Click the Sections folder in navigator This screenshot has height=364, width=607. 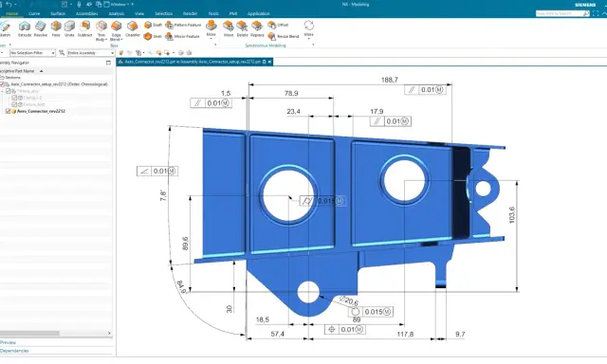click(10, 78)
